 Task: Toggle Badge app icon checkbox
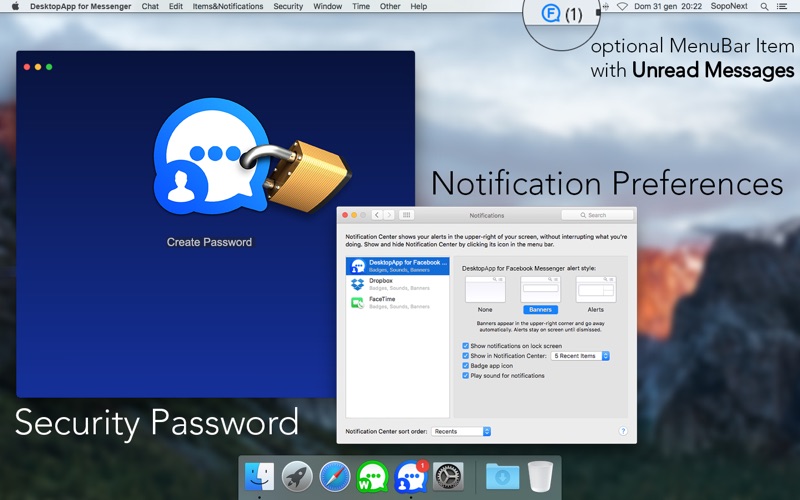click(x=465, y=366)
